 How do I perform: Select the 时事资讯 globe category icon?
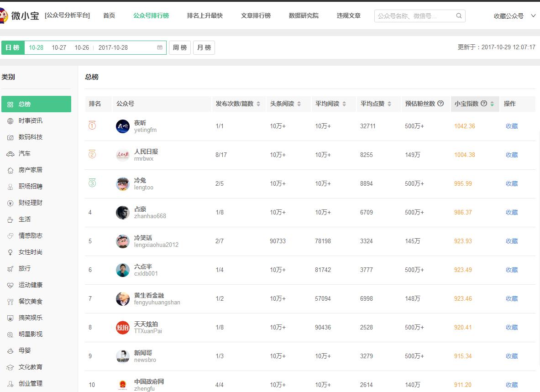click(10, 120)
